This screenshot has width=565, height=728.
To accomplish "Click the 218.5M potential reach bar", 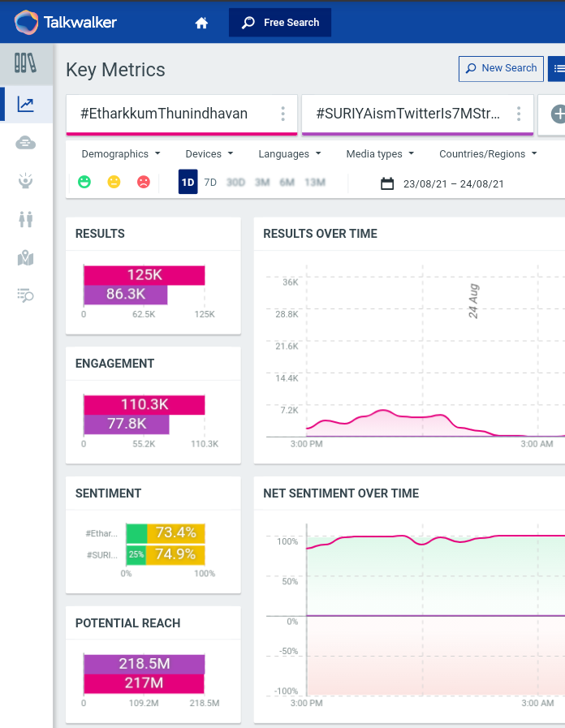I will click(x=144, y=664).
